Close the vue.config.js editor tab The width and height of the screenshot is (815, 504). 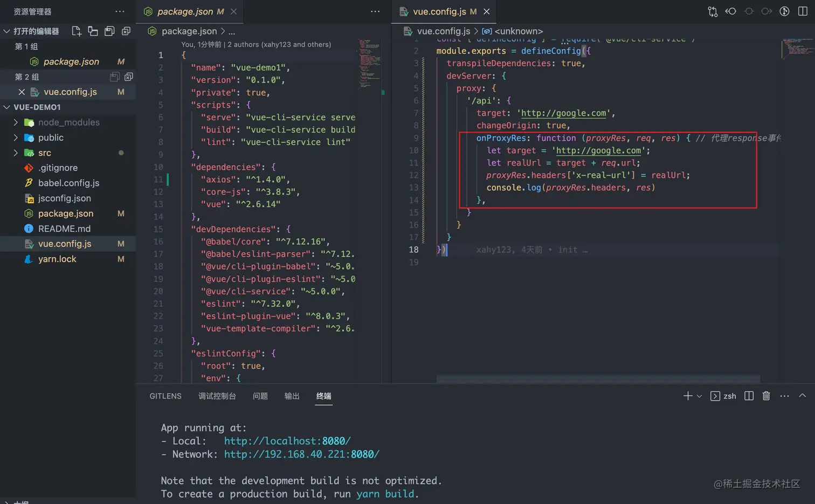pos(487,11)
